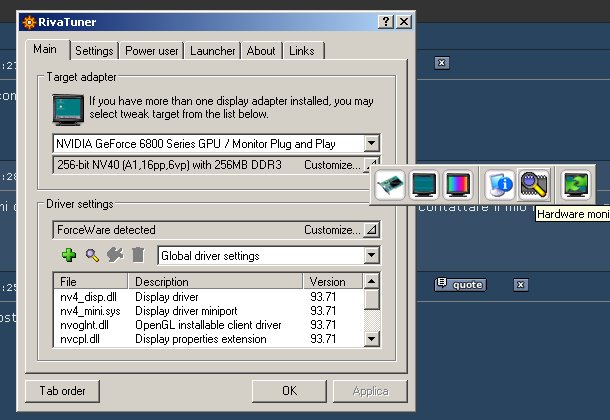610x420 pixels.
Task: Open the graphics subsystem diagnostic info icon
Action: [x=500, y=184]
